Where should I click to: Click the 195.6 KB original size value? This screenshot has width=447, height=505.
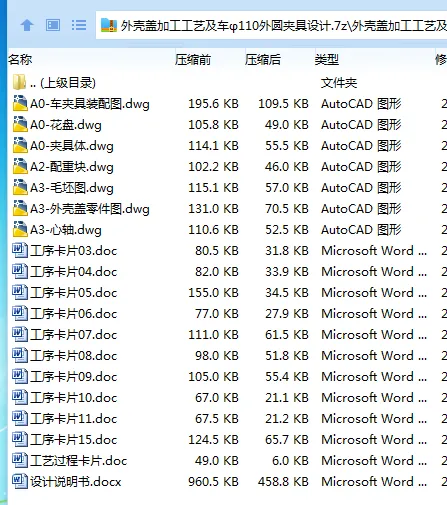[213, 104]
